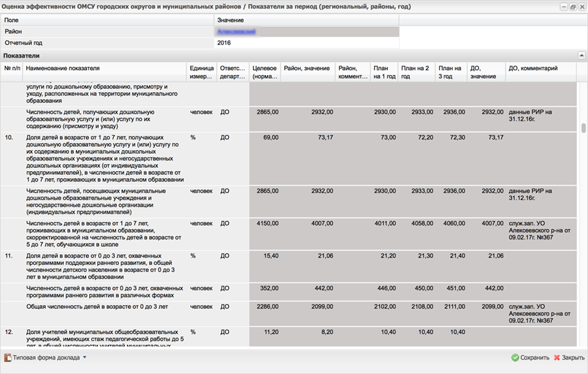Open Типовая форма доклада dropdown arrow
Screen dimensions: 588x374
pos(84,358)
